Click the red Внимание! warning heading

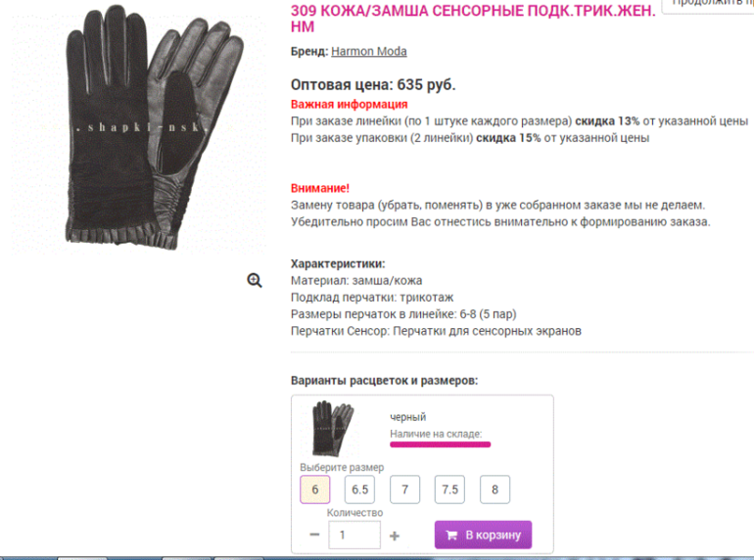[x=320, y=188]
